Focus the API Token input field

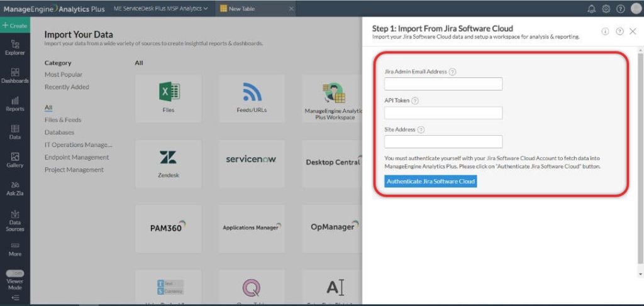[443, 113]
